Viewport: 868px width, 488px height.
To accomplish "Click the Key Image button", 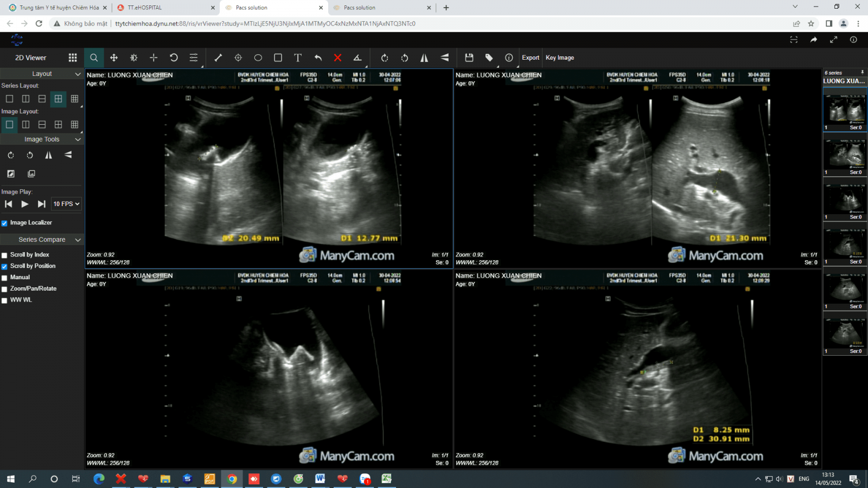I will tap(560, 57).
